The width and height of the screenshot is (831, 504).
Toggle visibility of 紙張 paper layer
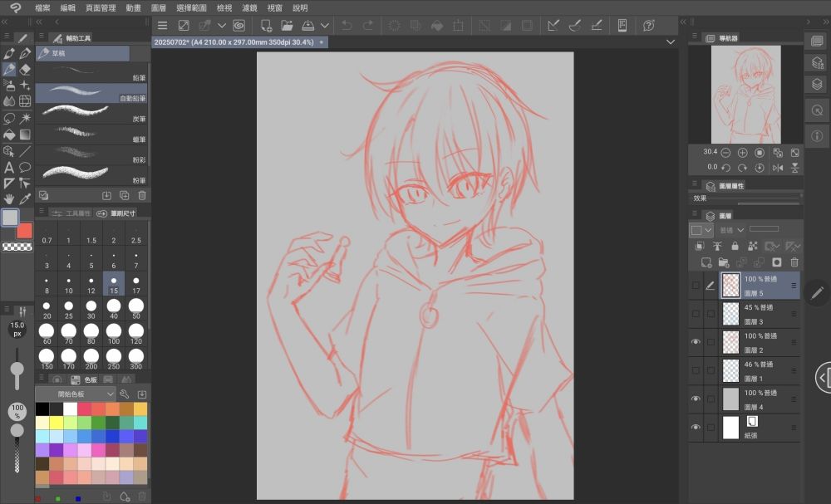pyautogui.click(x=696, y=428)
